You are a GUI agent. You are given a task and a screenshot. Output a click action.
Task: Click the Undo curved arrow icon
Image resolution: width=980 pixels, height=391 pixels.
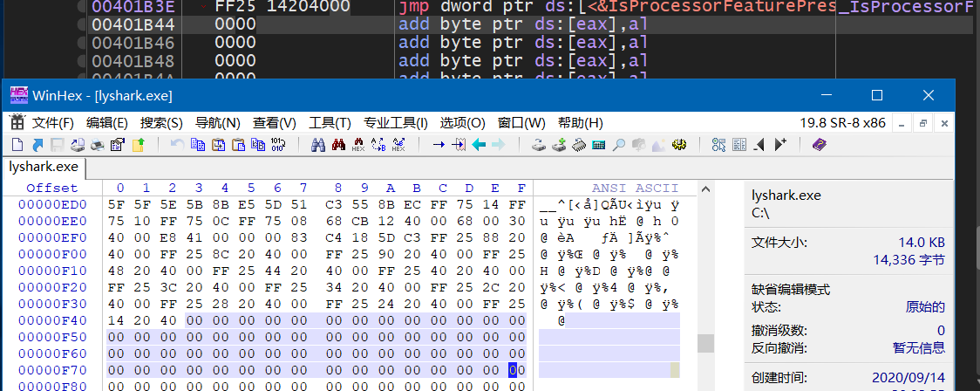coord(178,145)
